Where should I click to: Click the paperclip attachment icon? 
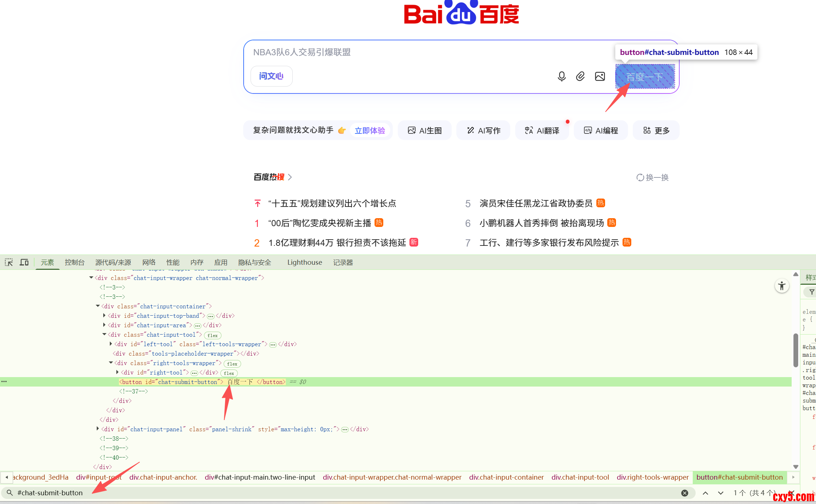(580, 76)
